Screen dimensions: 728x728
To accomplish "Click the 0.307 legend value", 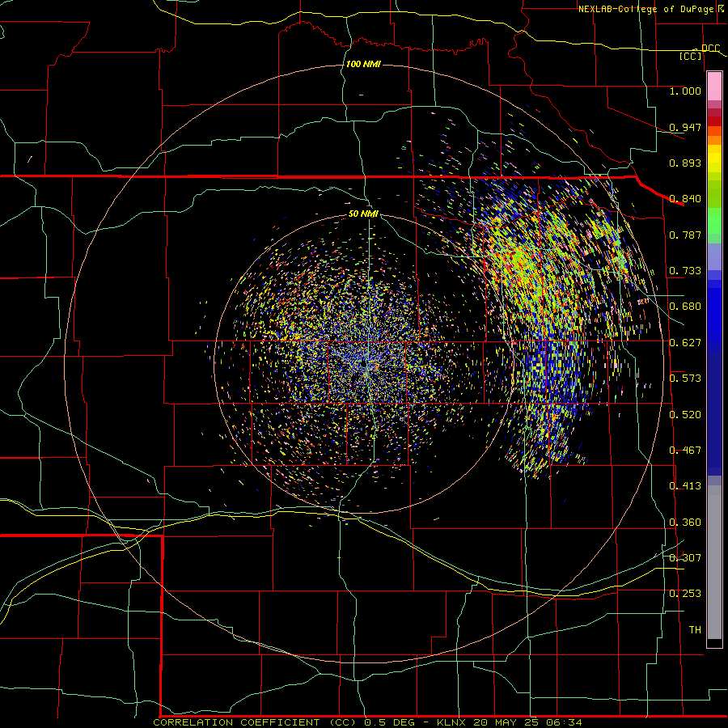I will tap(685, 558).
